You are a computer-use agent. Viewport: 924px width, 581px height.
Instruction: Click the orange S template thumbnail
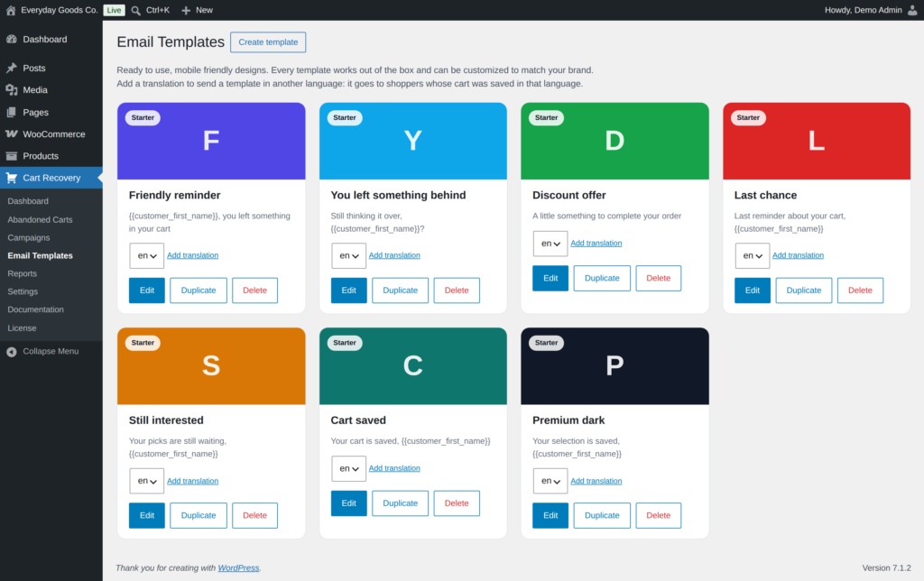click(211, 366)
